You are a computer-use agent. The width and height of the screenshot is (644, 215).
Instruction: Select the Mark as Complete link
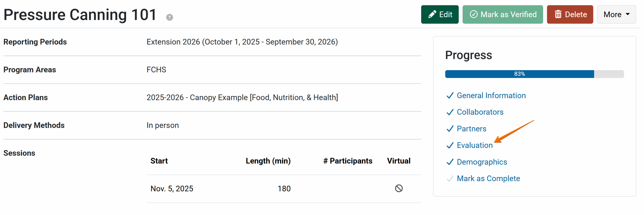(x=488, y=179)
